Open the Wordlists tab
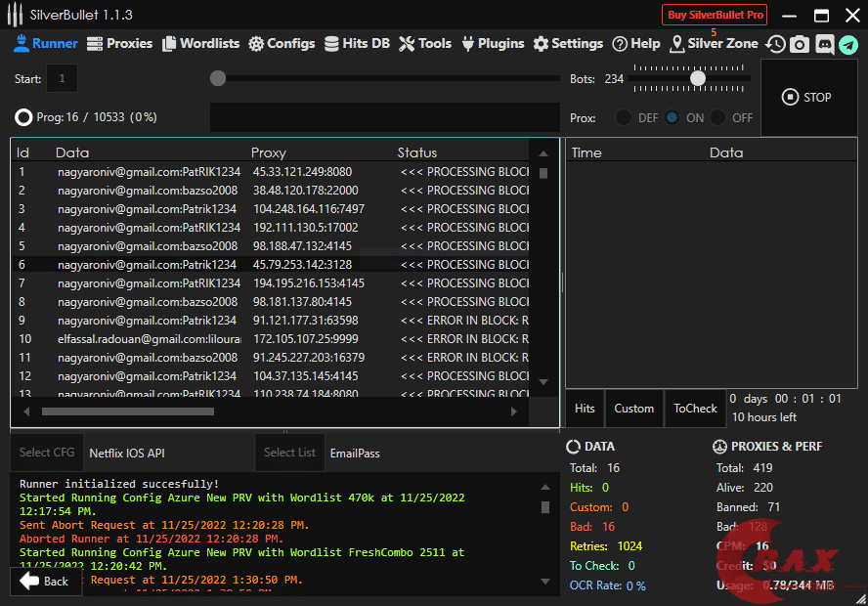The image size is (868, 606). pos(200,44)
